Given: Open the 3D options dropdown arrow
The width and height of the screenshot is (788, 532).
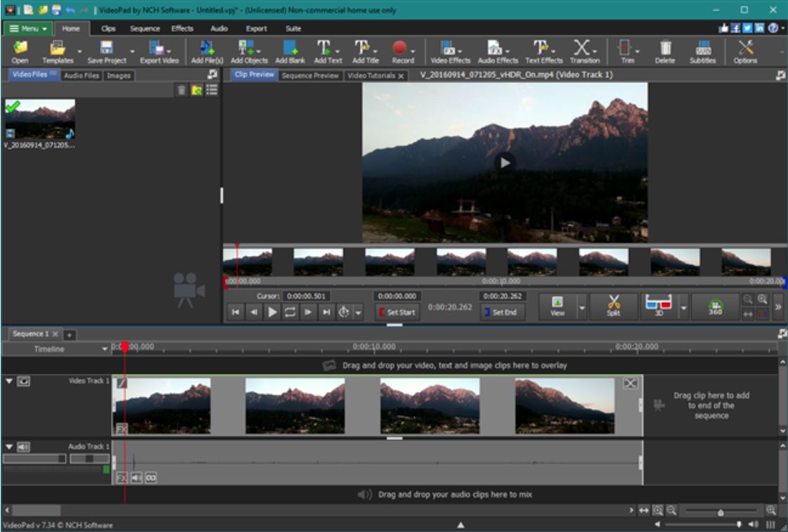Looking at the screenshot, I should [683, 307].
